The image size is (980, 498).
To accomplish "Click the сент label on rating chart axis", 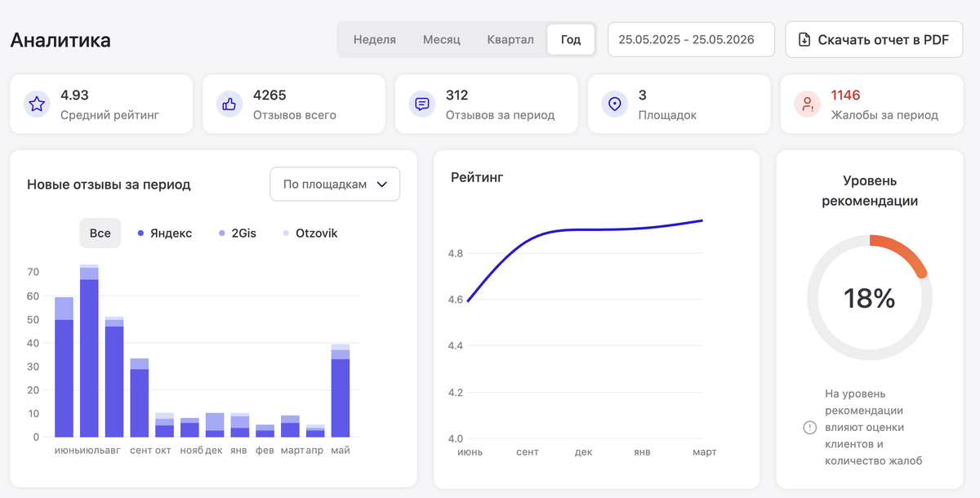I will pyautogui.click(x=527, y=452).
